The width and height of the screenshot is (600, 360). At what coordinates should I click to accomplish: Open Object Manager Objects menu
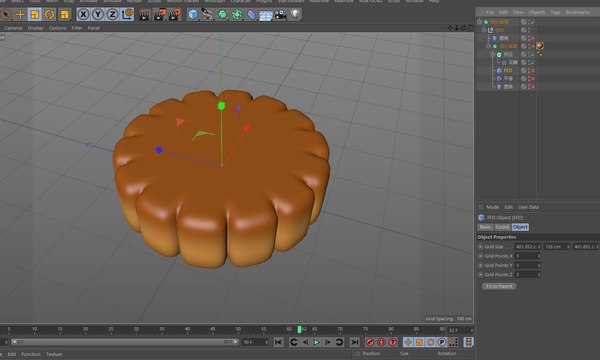point(536,12)
